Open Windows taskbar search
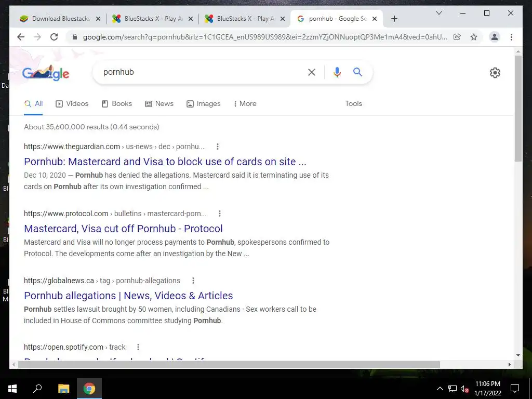Image resolution: width=532 pixels, height=399 pixels. (37, 389)
